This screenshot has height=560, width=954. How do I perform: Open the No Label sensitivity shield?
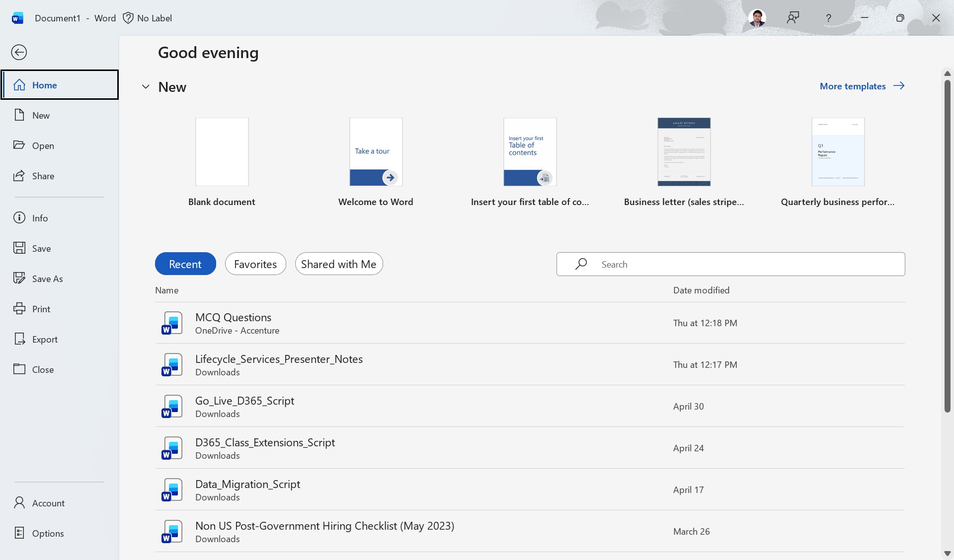pyautogui.click(x=147, y=18)
